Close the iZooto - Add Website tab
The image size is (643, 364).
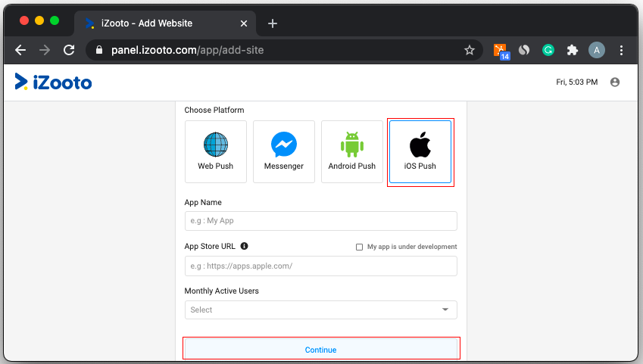pyautogui.click(x=244, y=23)
